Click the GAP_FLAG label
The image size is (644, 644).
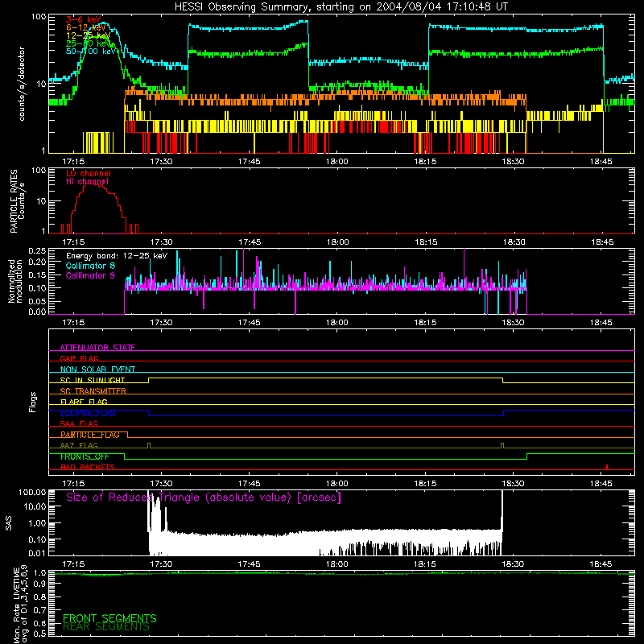click(x=79, y=358)
